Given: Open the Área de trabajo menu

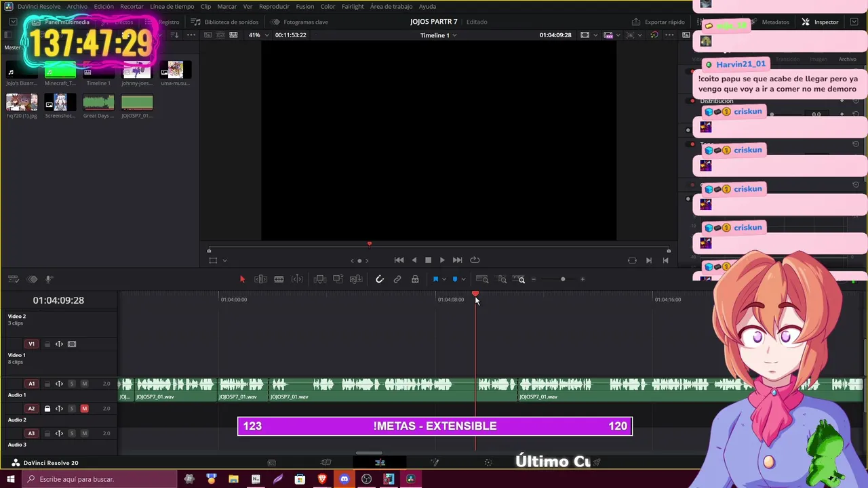Looking at the screenshot, I should tap(391, 6).
